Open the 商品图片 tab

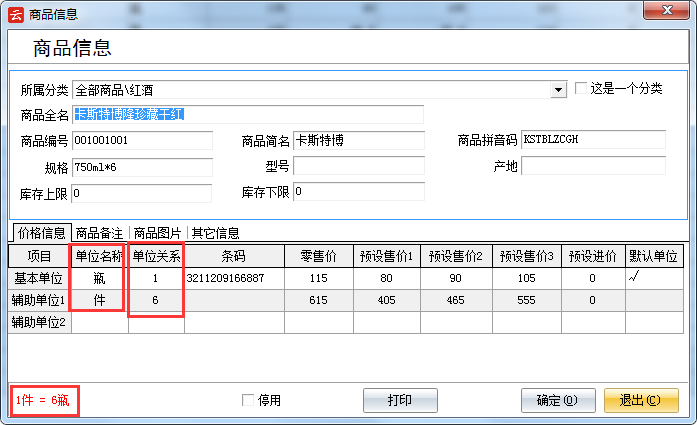158,233
